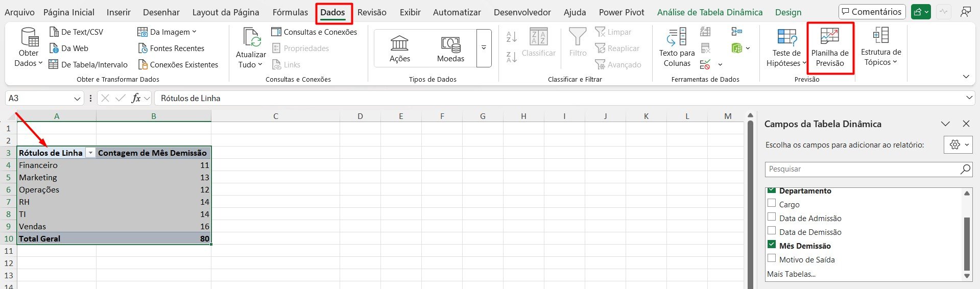Click Texto para Colunas

pyautogui.click(x=677, y=48)
